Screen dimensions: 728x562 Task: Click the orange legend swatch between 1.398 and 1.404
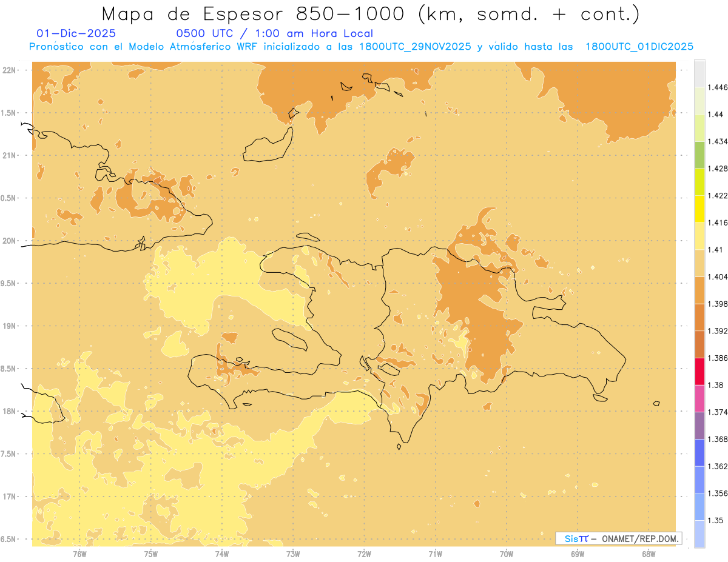pyautogui.click(x=699, y=290)
